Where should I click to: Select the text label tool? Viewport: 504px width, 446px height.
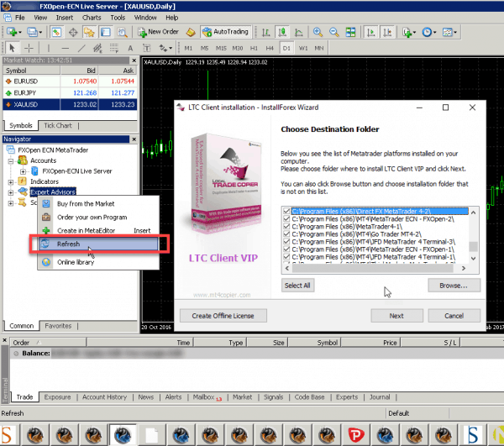point(146,48)
